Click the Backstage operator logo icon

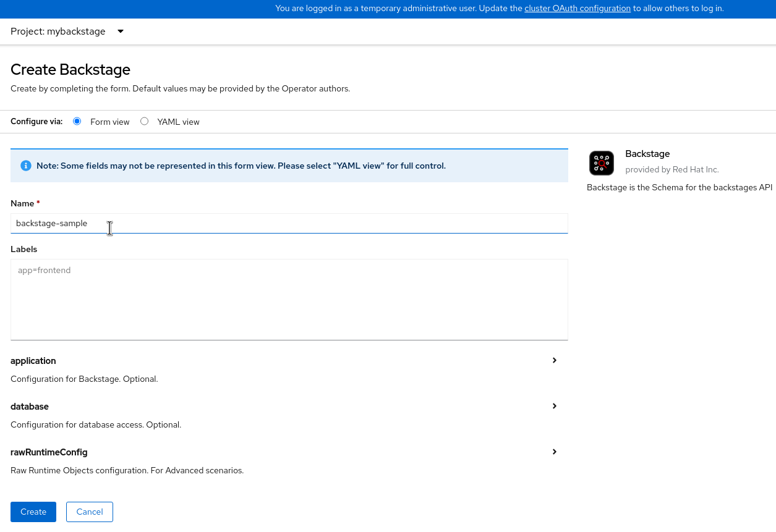point(601,163)
